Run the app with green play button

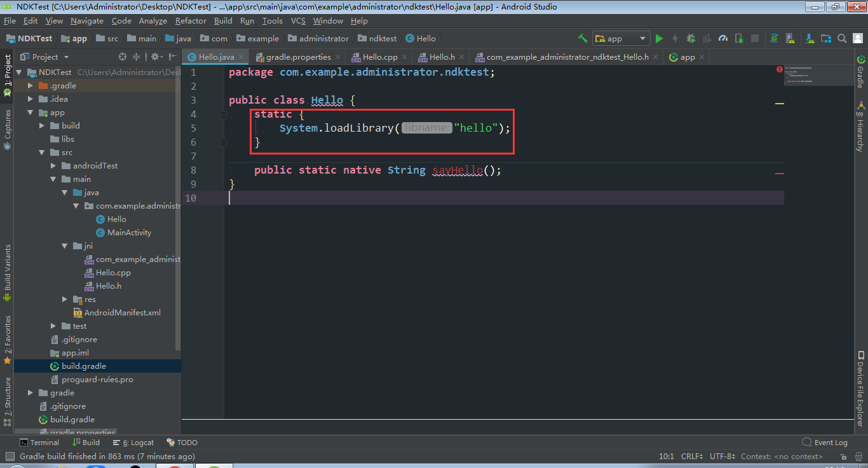(659, 38)
